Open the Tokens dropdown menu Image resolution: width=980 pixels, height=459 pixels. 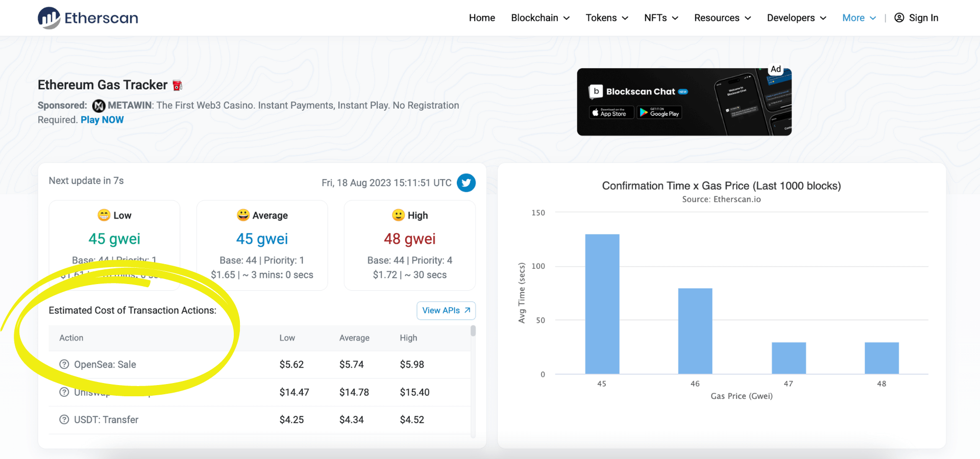click(606, 18)
